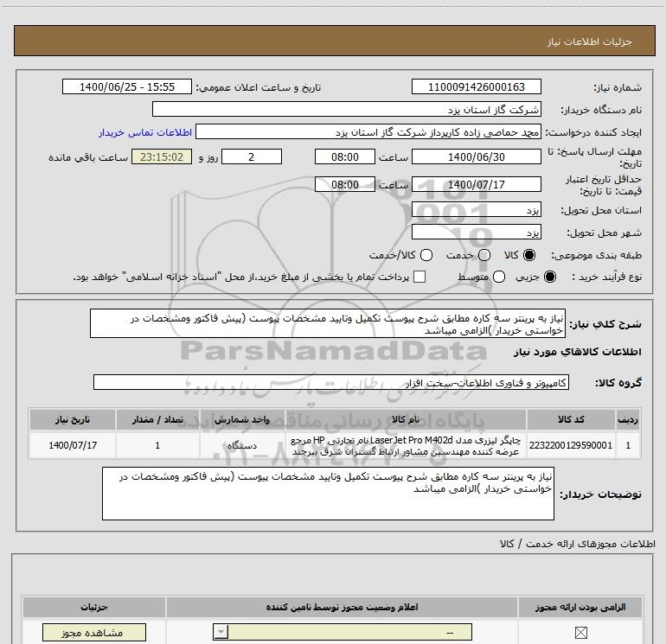Viewport: 666px width, 644px height.
Task: Click the واحد شمارش column header
Action: coord(241,419)
